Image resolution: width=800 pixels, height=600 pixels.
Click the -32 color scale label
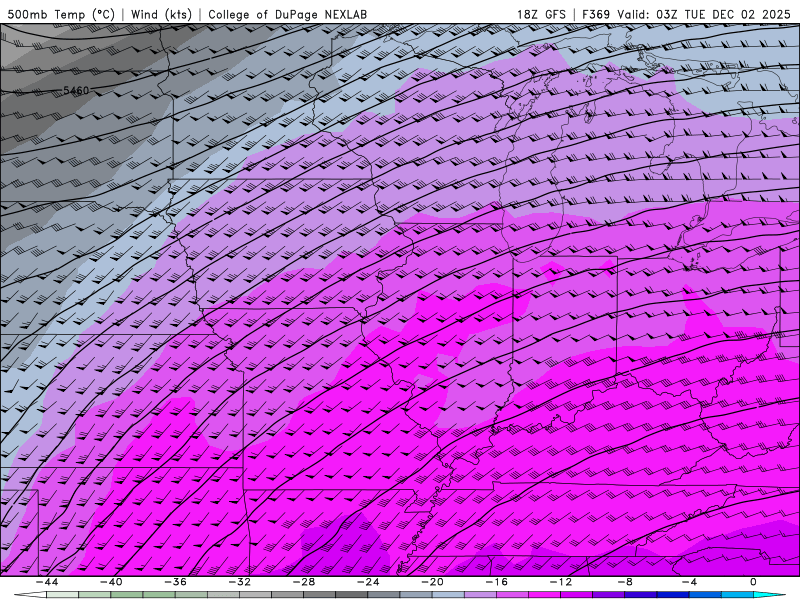[x=239, y=582]
